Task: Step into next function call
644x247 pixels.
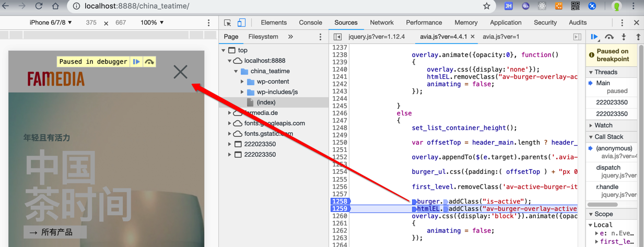Action: [x=624, y=37]
